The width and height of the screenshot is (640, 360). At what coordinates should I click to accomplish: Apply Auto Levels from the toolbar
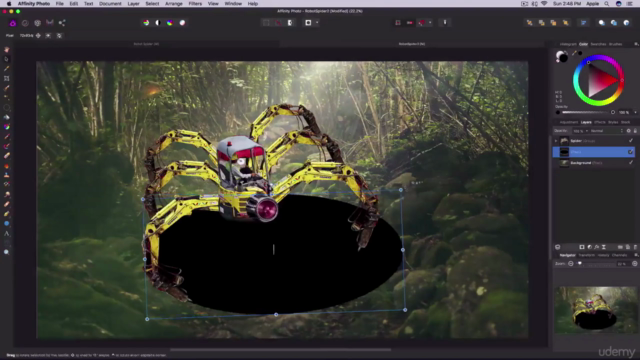(x=146, y=23)
